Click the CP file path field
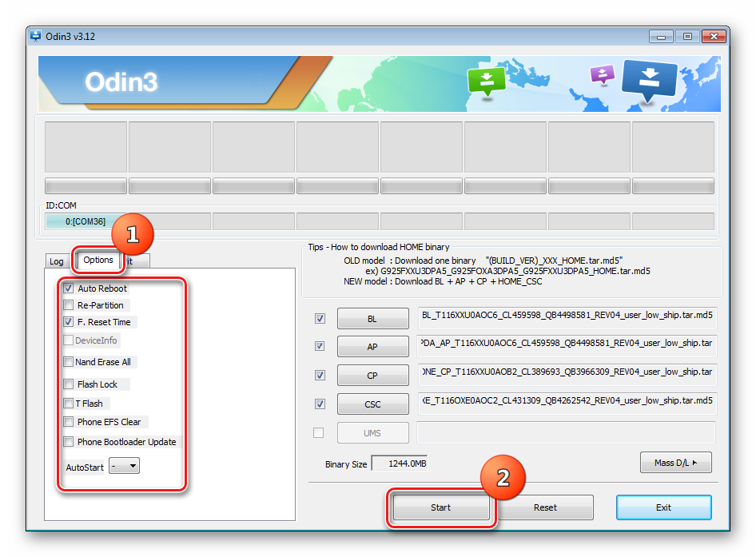Screen dimensions: 756x557 (567, 375)
